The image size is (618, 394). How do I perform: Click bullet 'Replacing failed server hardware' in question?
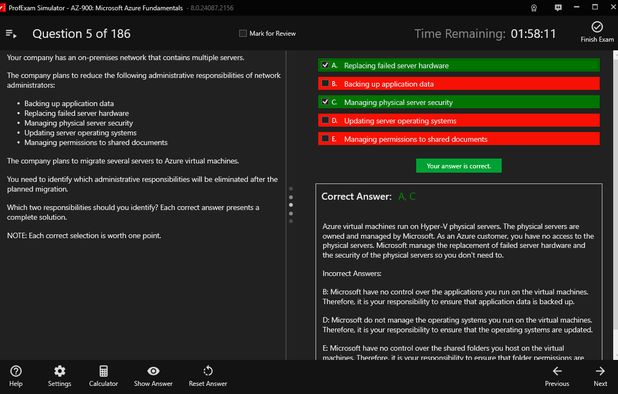[x=76, y=113]
